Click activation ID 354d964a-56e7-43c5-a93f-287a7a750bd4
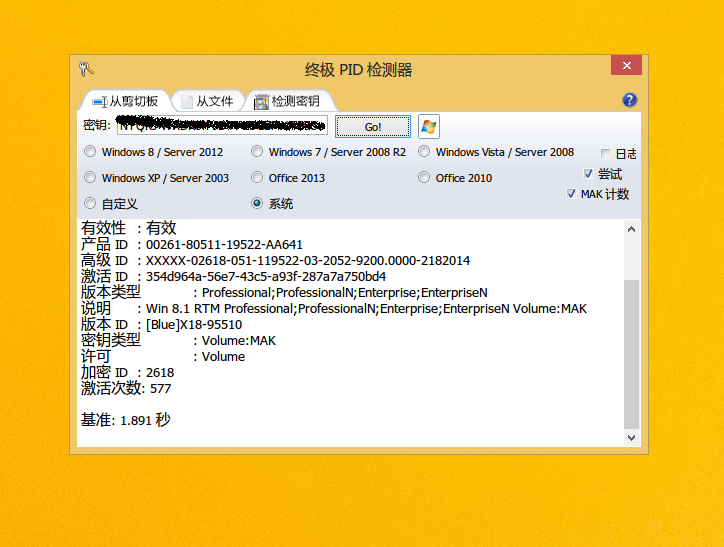Screen dimensions: 724x547 pos(266,277)
